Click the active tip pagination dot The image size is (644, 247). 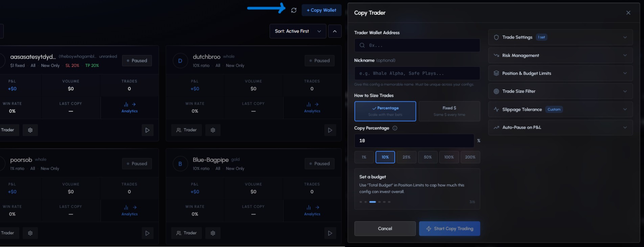click(372, 202)
